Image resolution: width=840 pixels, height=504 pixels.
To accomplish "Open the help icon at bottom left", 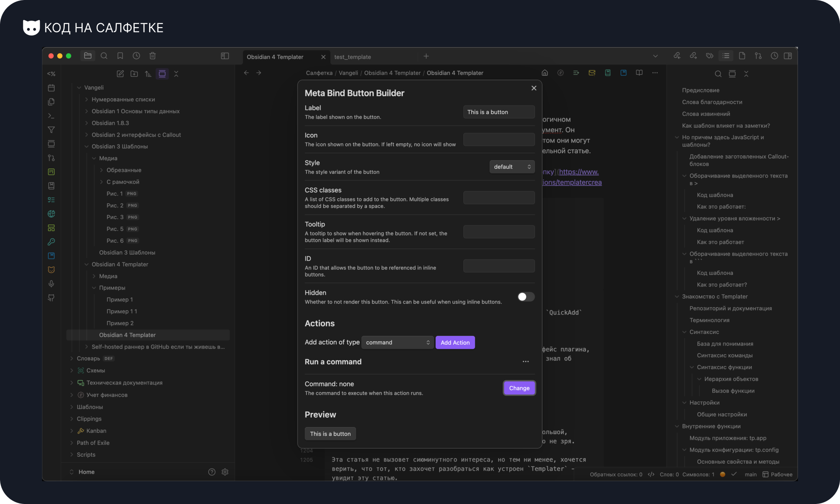I will click(x=212, y=472).
